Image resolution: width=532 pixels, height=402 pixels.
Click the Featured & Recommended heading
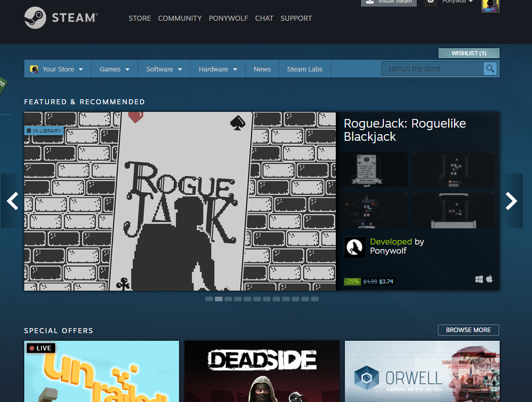click(x=84, y=102)
